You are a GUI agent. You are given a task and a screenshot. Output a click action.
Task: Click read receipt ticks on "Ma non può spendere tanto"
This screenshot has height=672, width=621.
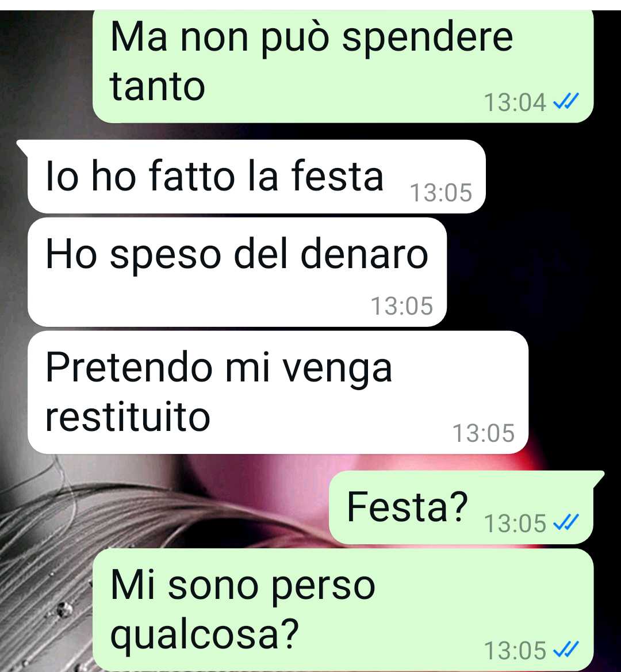pos(566,102)
